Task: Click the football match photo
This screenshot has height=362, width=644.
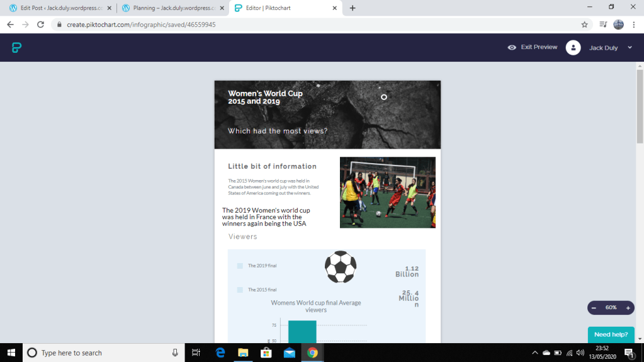Action: tap(387, 192)
